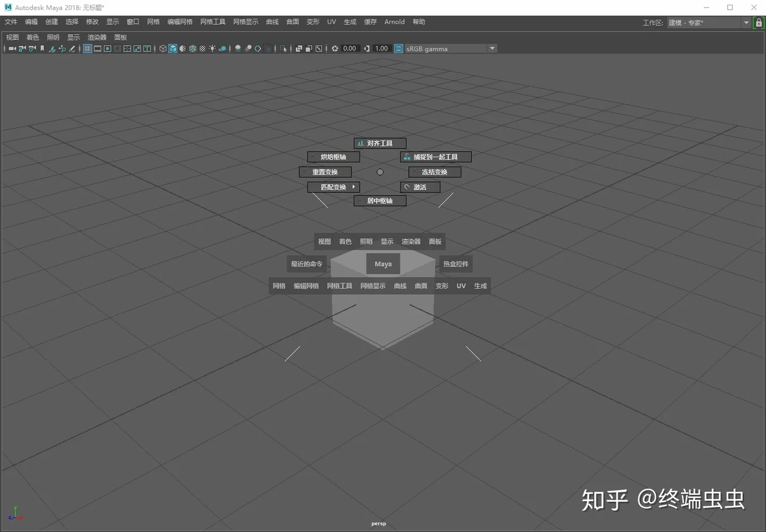Open the 文件 menu in menu bar
766x532 pixels.
(x=11, y=22)
